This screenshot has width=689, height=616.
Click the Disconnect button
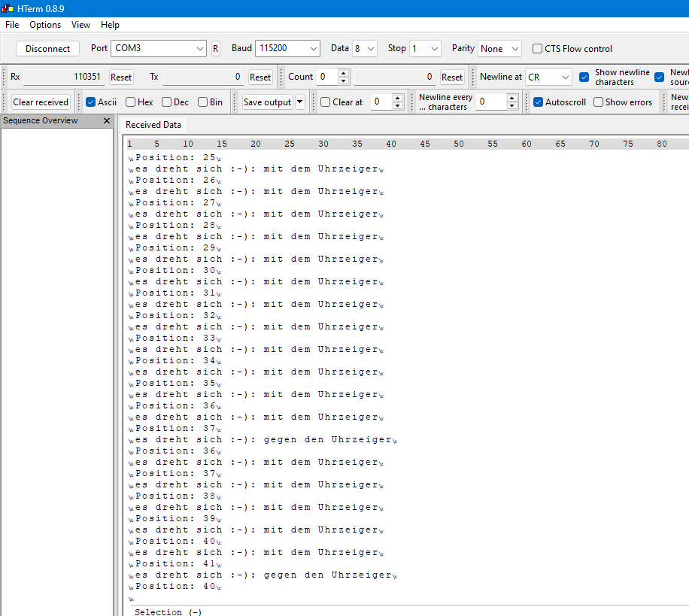click(x=47, y=49)
